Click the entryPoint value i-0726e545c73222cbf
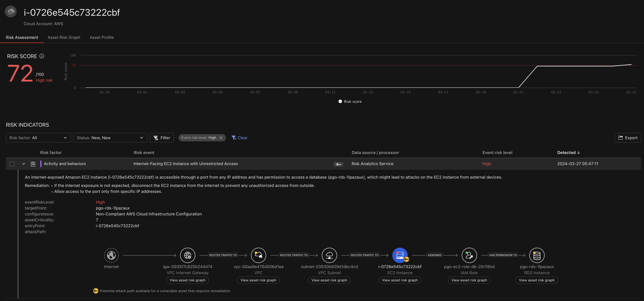 click(117, 226)
